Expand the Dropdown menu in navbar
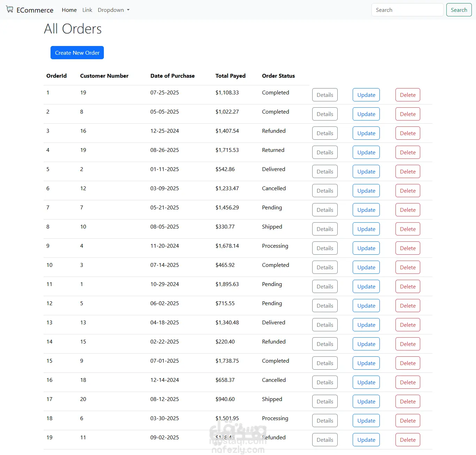This screenshot has width=476, height=455. point(114,10)
